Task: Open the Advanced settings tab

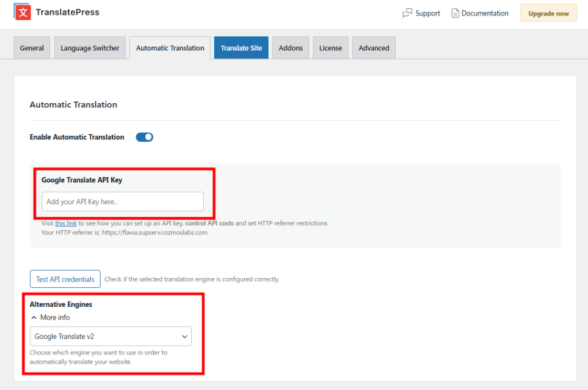Action: pos(373,48)
